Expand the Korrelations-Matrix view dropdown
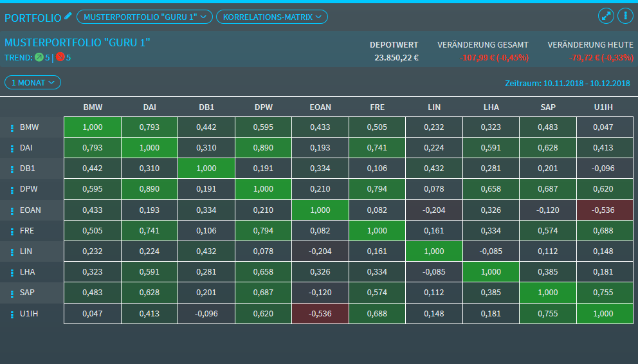This screenshot has width=638, height=364. 271,17
